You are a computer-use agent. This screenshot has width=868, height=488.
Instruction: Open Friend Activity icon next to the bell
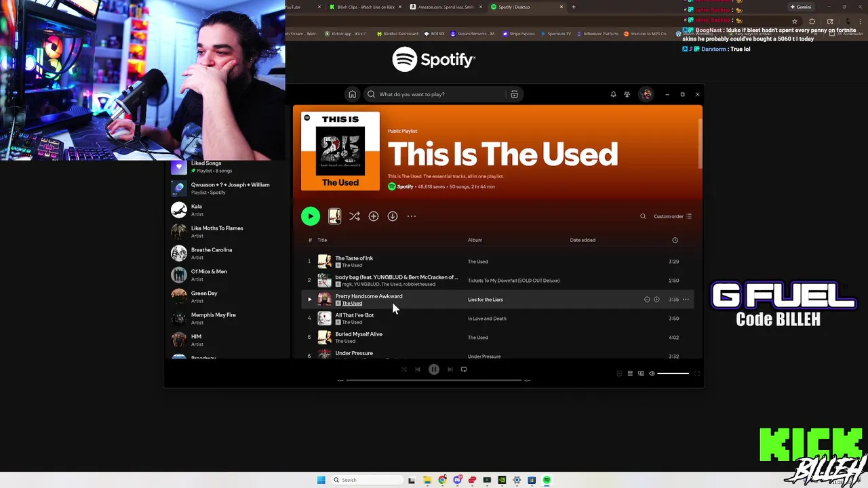627,94
